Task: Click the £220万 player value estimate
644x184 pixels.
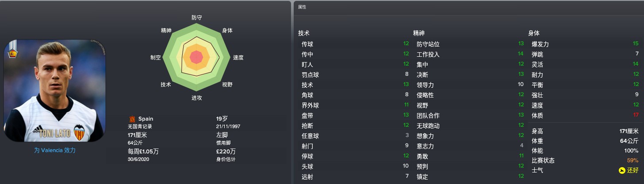Action: point(226,152)
